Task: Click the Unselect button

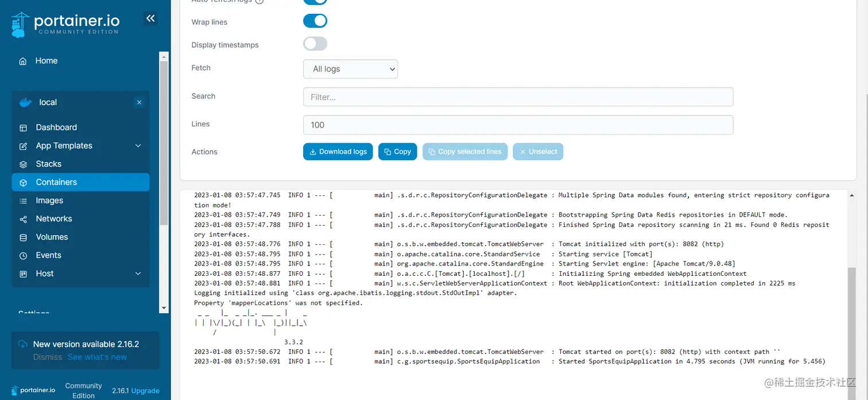Action: (538, 152)
